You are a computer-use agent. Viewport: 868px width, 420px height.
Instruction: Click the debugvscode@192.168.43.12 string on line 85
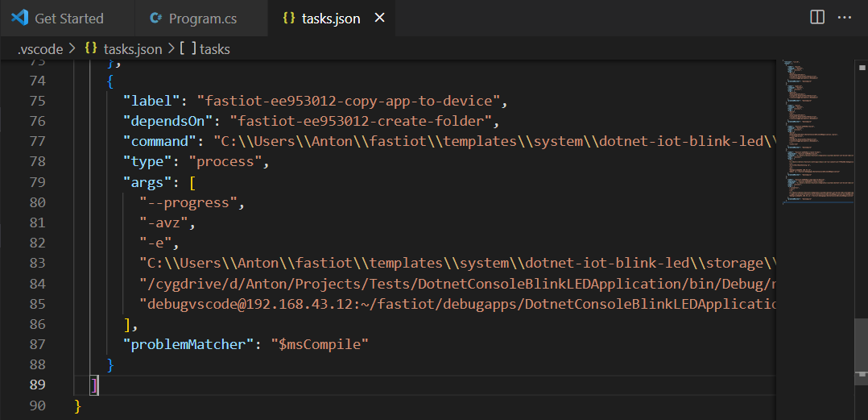point(458,304)
